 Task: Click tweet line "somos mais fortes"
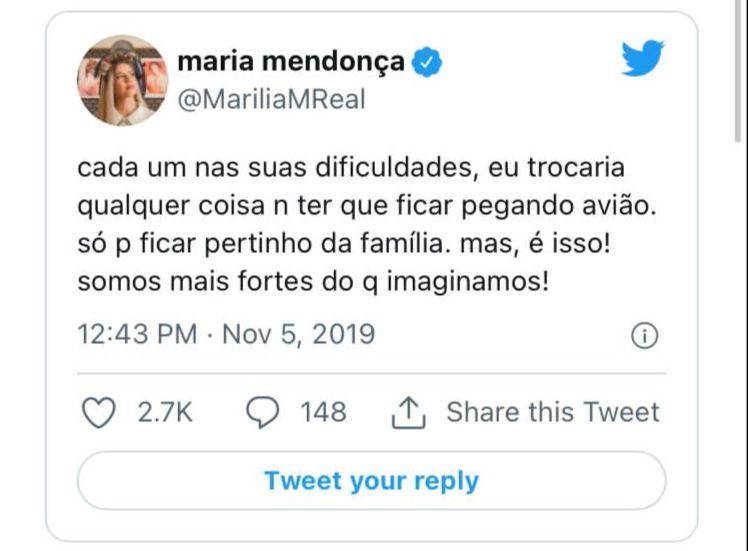click(x=313, y=281)
